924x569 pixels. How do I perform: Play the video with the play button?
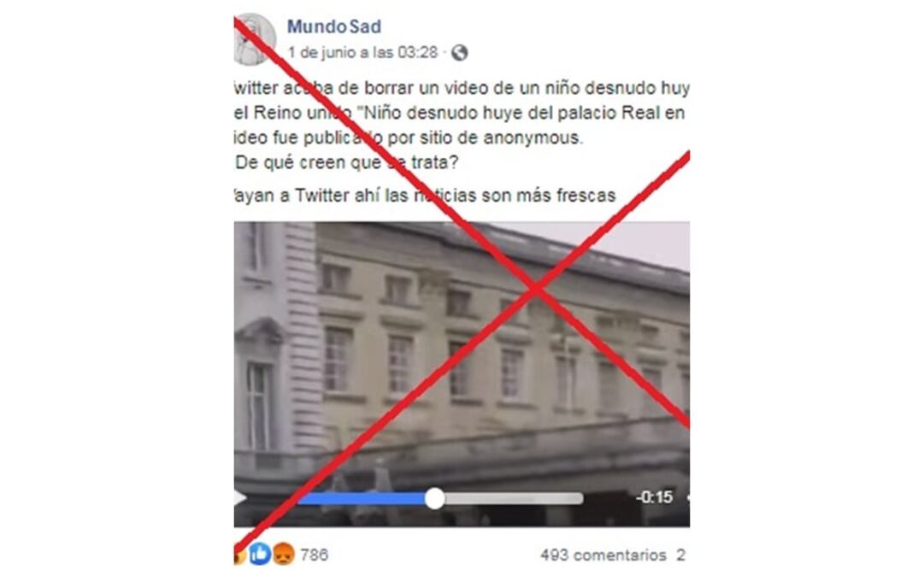(240, 498)
